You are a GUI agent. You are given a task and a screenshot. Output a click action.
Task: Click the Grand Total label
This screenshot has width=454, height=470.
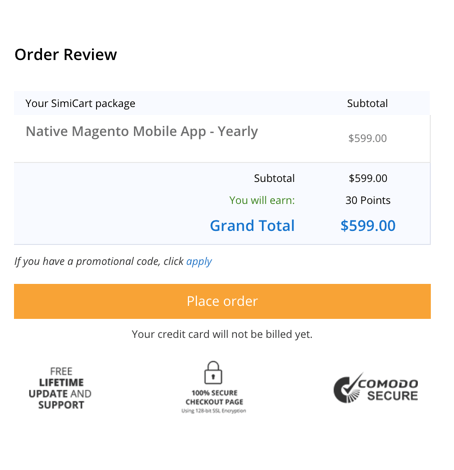[x=252, y=226]
